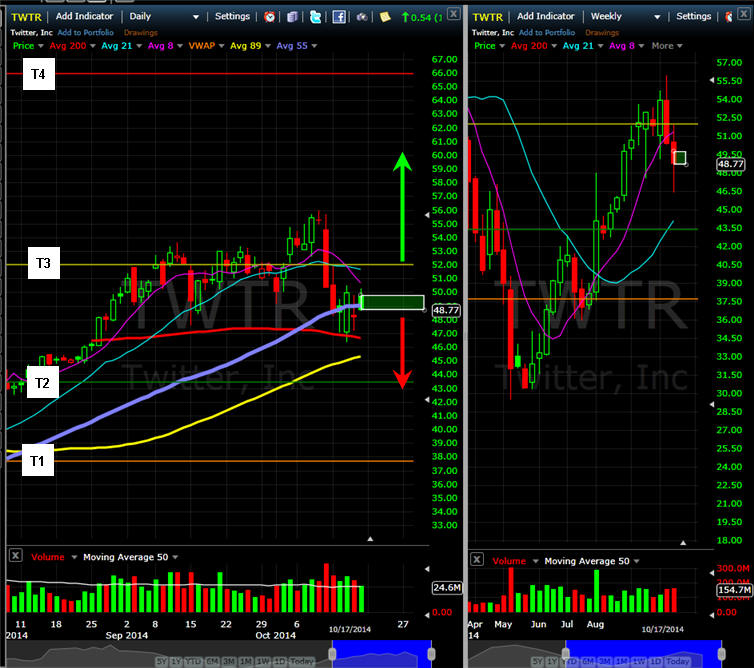
Task: Click the 48.77 price label on Daily axis
Action: coord(446,310)
